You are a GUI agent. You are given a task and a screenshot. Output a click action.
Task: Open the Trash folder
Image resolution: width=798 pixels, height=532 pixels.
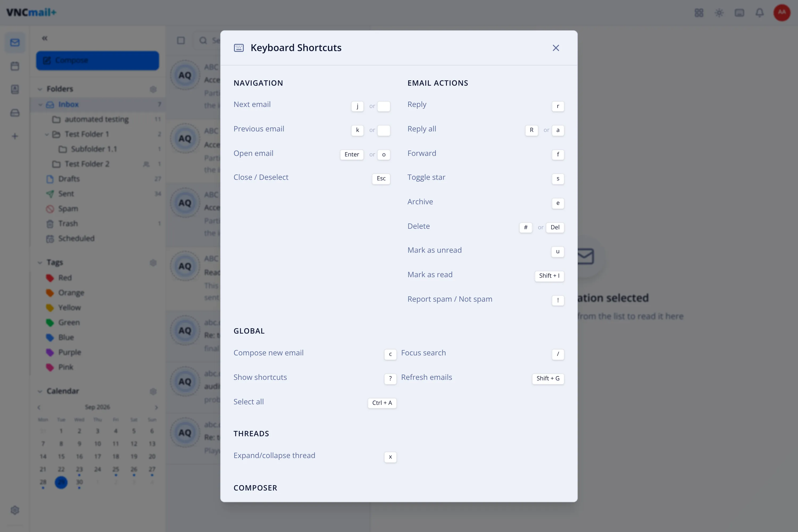97,224
